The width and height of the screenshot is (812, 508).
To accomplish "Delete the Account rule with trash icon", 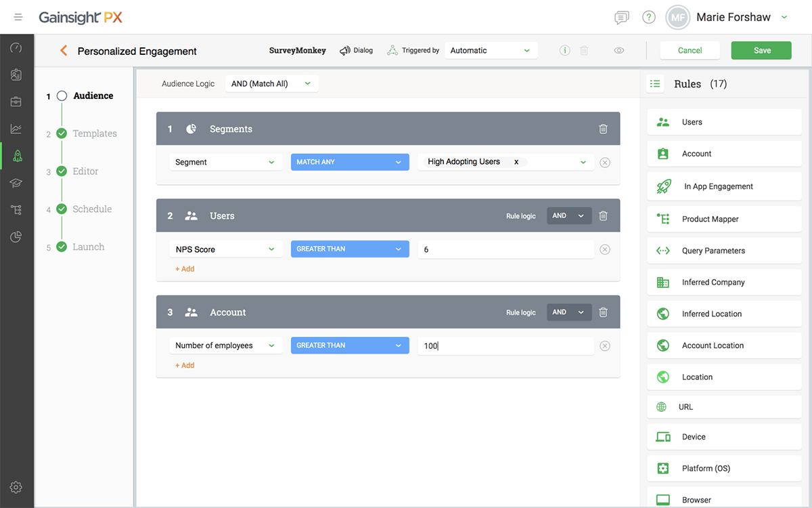I will 604,312.
